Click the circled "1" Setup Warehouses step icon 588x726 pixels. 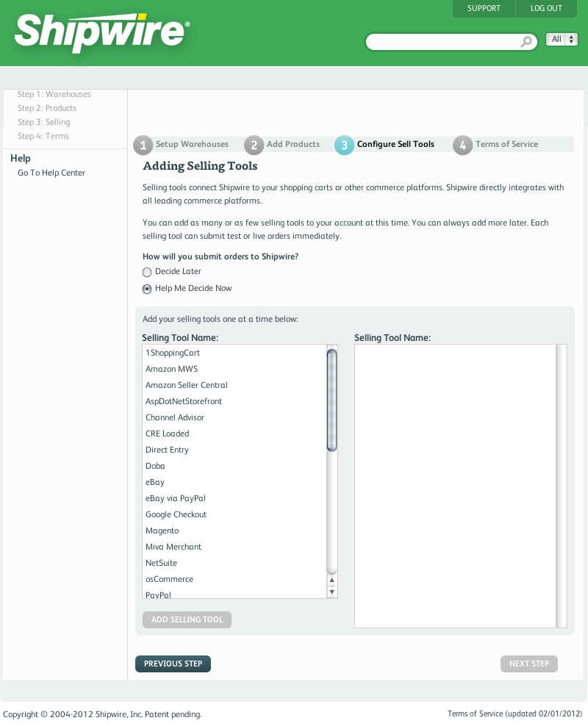pos(143,145)
